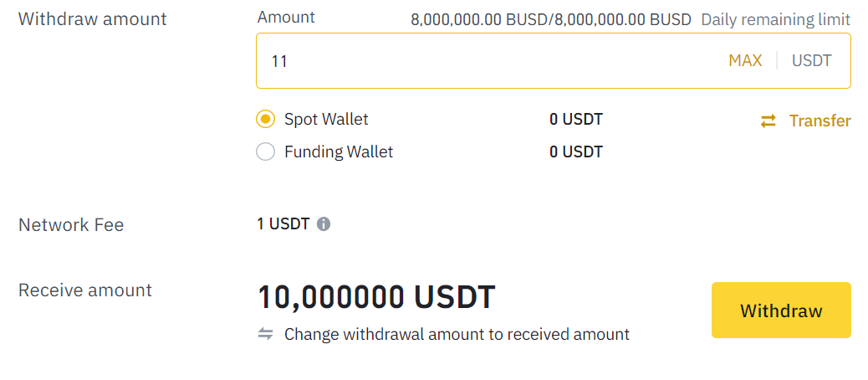This screenshot has width=868, height=380.
Task: Click the Transfer link text
Action: click(x=819, y=121)
